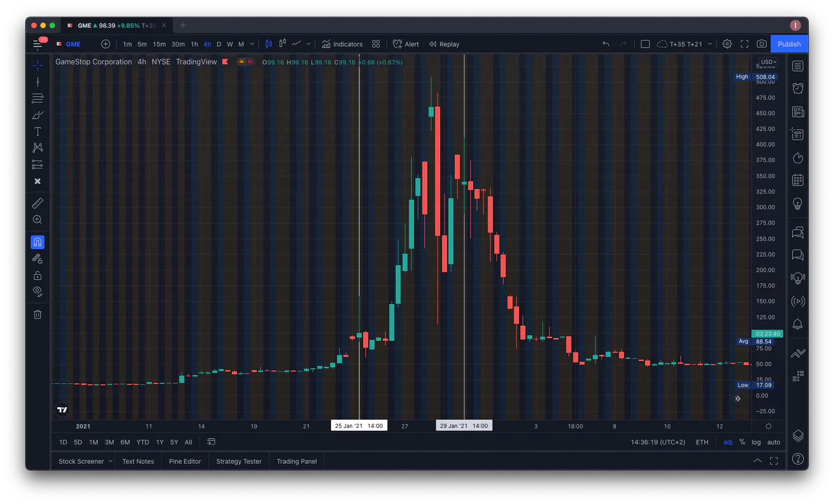
Task: Enter fullscreen mode from top toolbar
Action: point(745,44)
